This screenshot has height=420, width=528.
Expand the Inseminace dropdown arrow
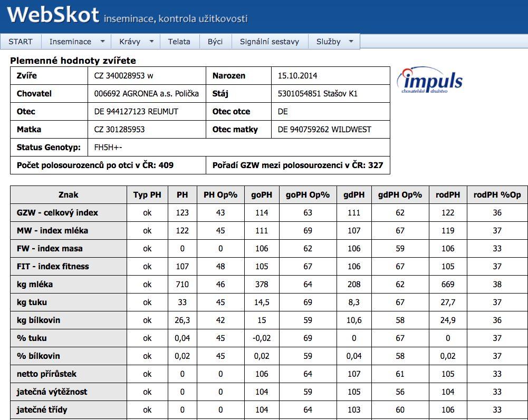click(x=103, y=42)
